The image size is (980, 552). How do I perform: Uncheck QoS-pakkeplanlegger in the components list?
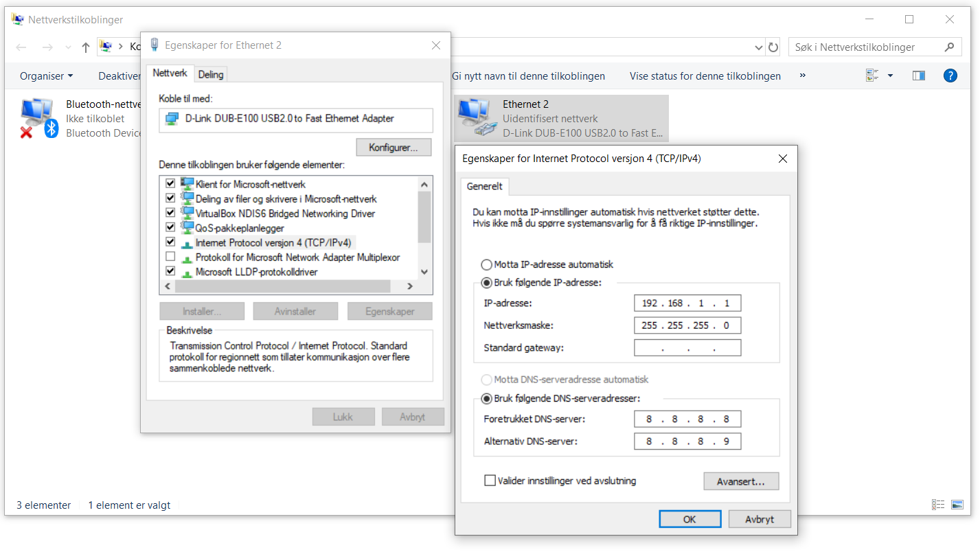(x=170, y=227)
